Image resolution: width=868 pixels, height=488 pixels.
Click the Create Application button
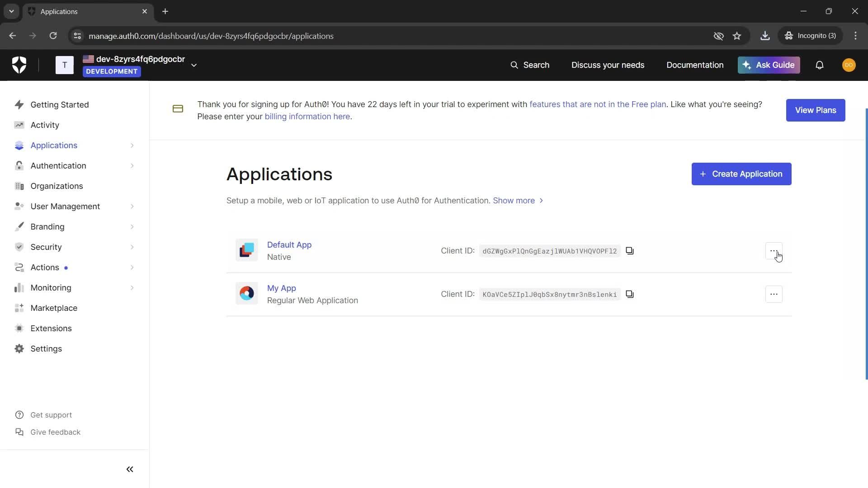pos(741,174)
